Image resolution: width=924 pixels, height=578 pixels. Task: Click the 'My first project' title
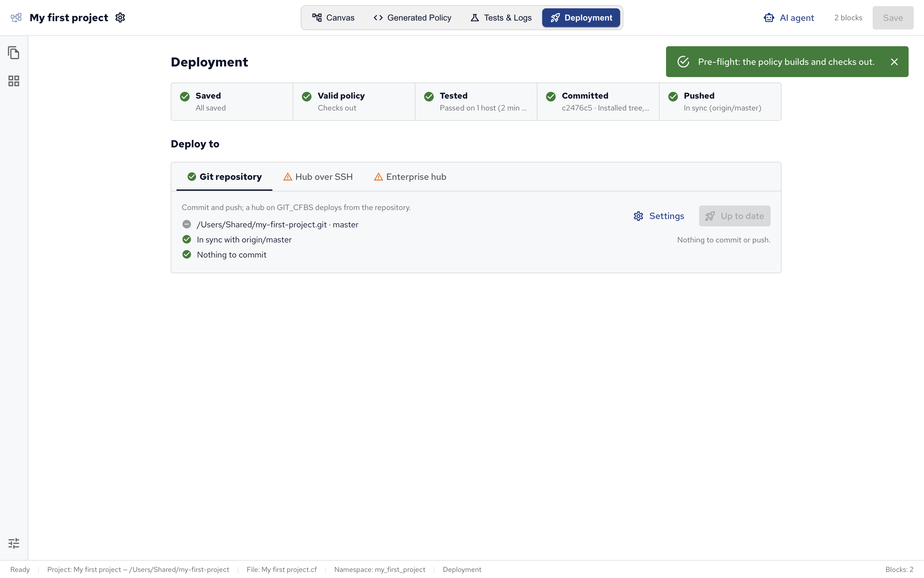click(69, 18)
